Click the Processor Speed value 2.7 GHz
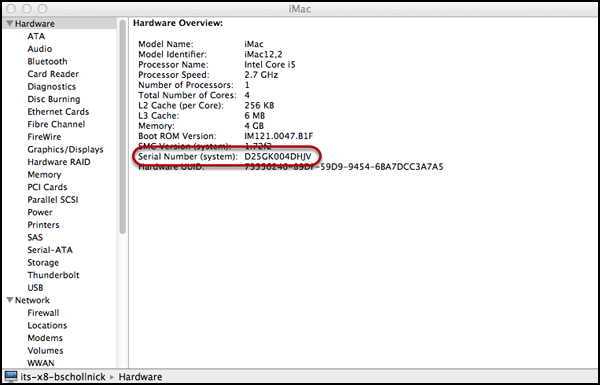600x385 pixels. point(261,75)
